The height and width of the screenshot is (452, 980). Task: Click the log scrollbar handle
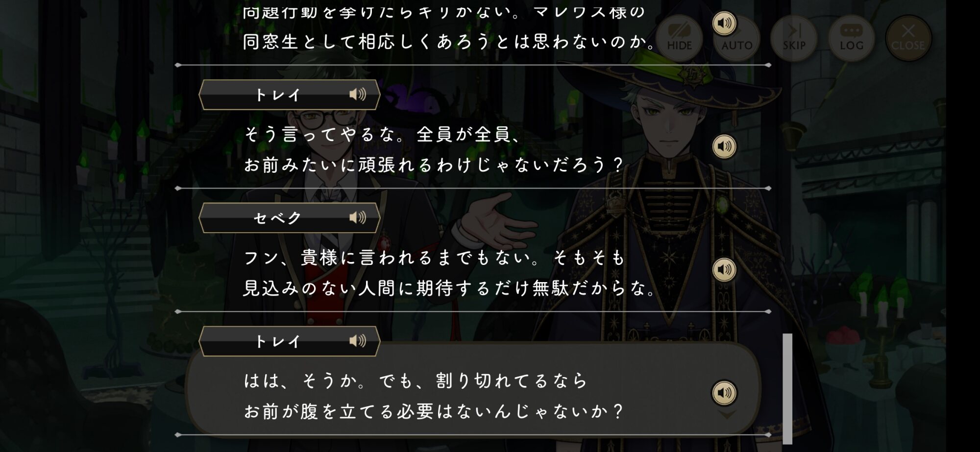click(787, 389)
